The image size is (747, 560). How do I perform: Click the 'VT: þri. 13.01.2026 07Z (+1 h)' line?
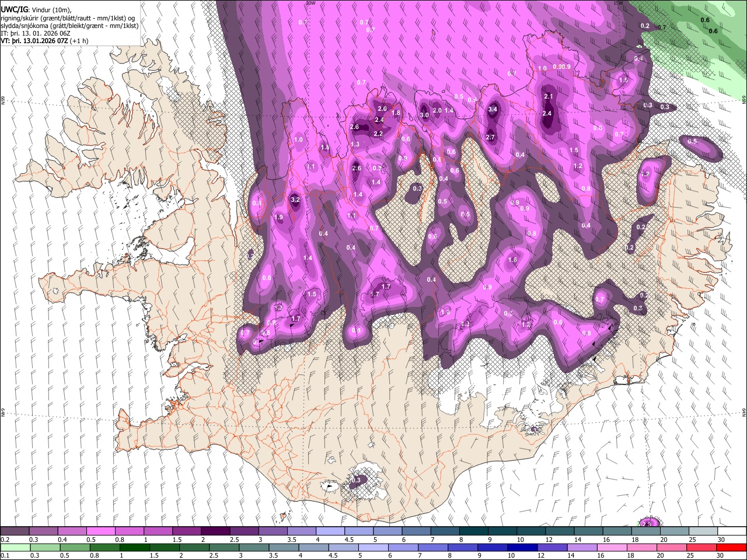[44, 41]
